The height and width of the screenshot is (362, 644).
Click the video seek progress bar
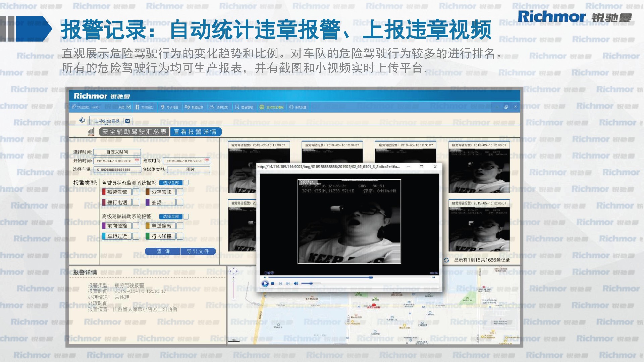349,277
